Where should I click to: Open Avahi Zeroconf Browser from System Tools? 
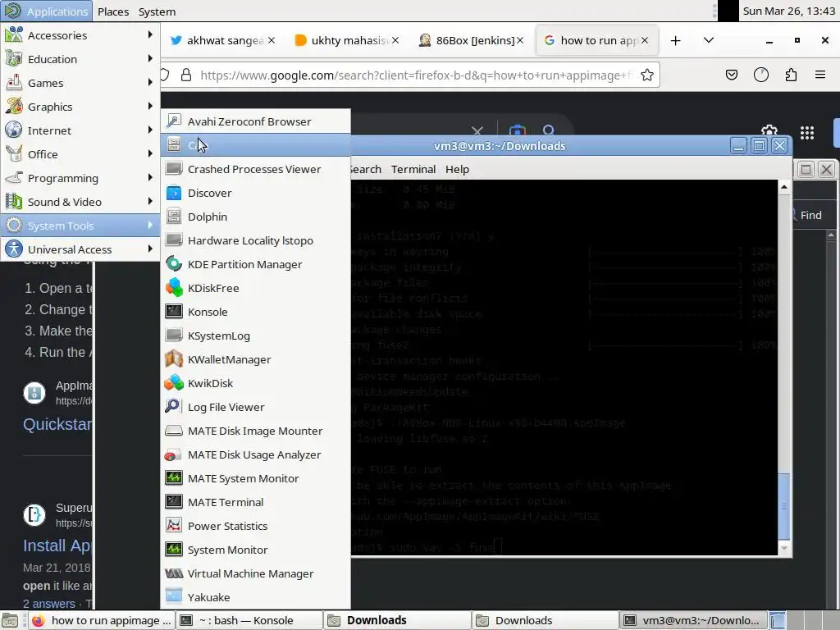256,121
